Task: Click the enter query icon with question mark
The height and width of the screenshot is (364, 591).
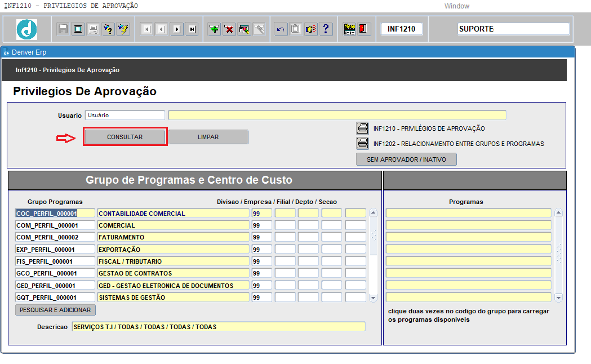Action: pos(108,29)
